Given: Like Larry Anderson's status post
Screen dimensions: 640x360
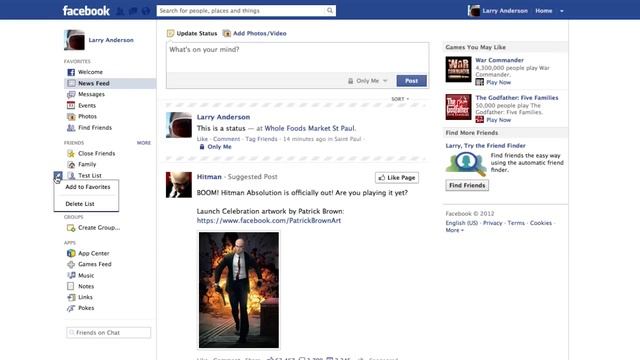Looking at the screenshot, I should (202, 139).
